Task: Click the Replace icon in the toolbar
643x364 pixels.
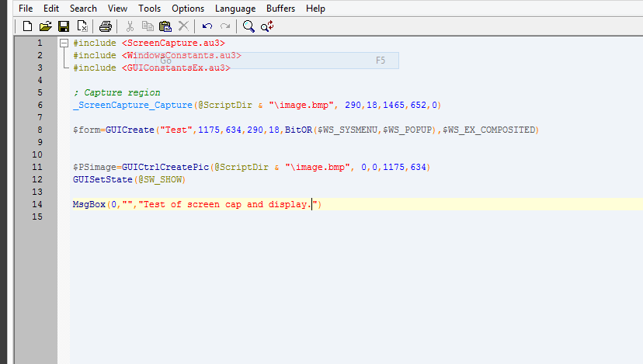Action: pos(267,26)
